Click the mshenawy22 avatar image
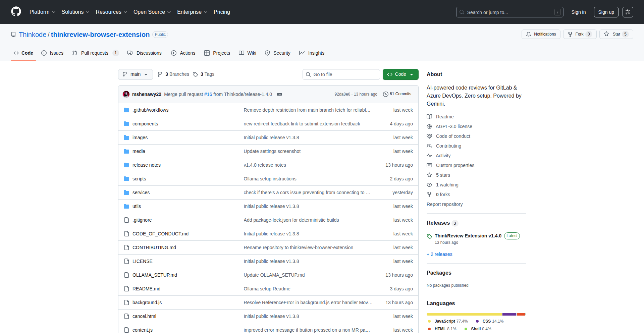644x333 pixels. [126, 94]
